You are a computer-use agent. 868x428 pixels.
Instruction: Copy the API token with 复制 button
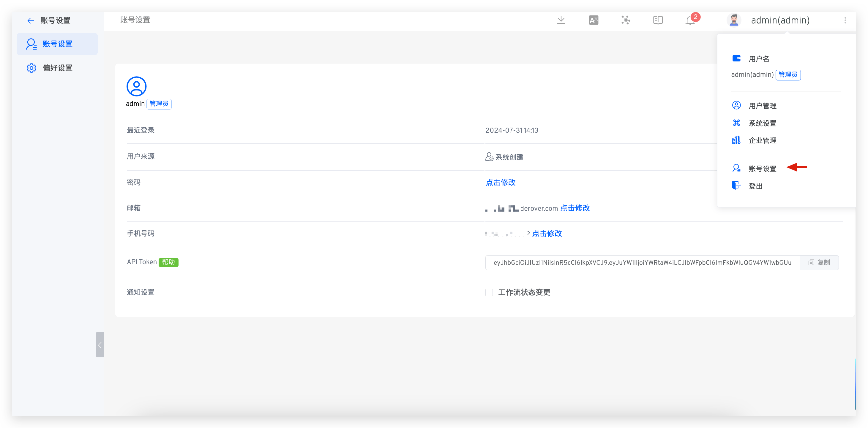coord(819,263)
